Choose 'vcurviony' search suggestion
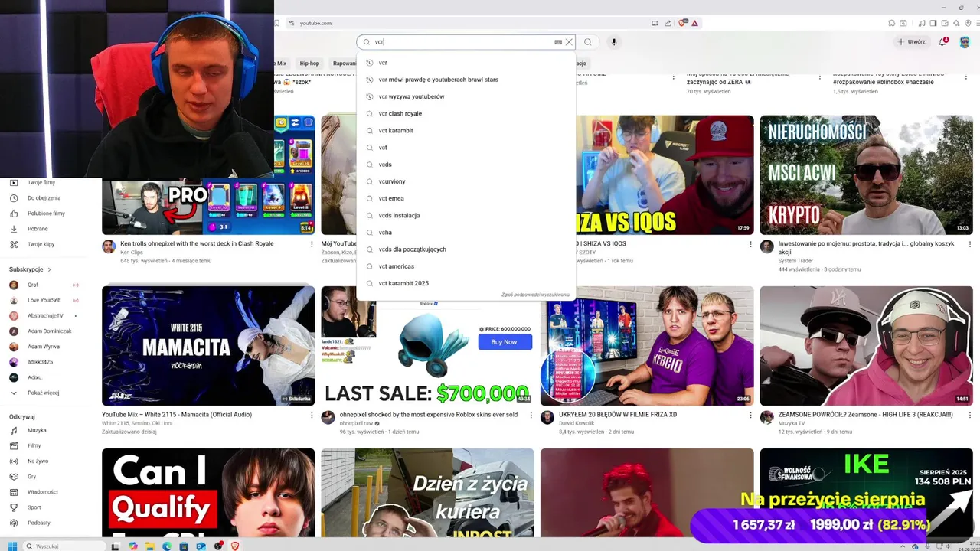Viewport: 980px width, 551px height. point(465,181)
